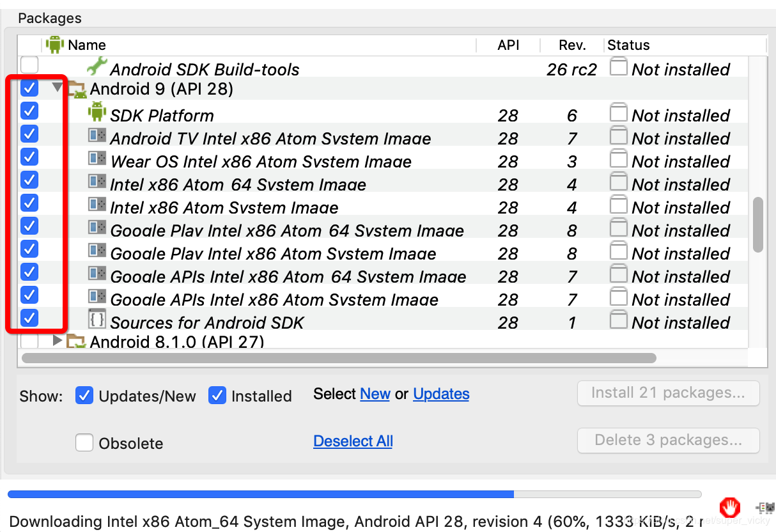
Task: Click the red stop download icon
Action: [729, 508]
